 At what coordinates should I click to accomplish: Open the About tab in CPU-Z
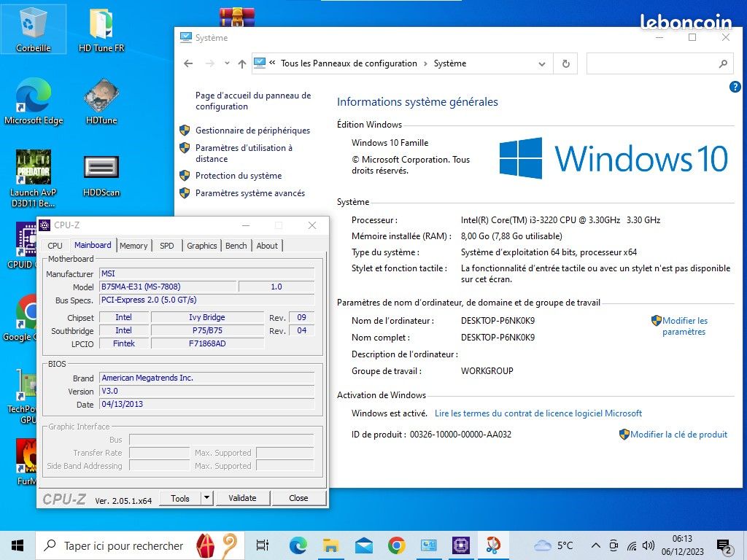(x=267, y=246)
